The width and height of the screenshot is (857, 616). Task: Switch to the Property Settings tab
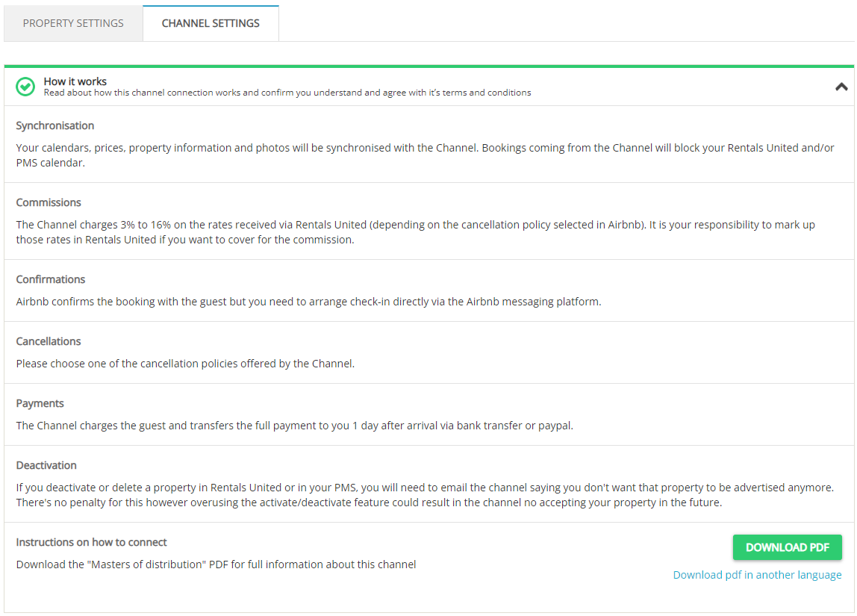tap(73, 23)
